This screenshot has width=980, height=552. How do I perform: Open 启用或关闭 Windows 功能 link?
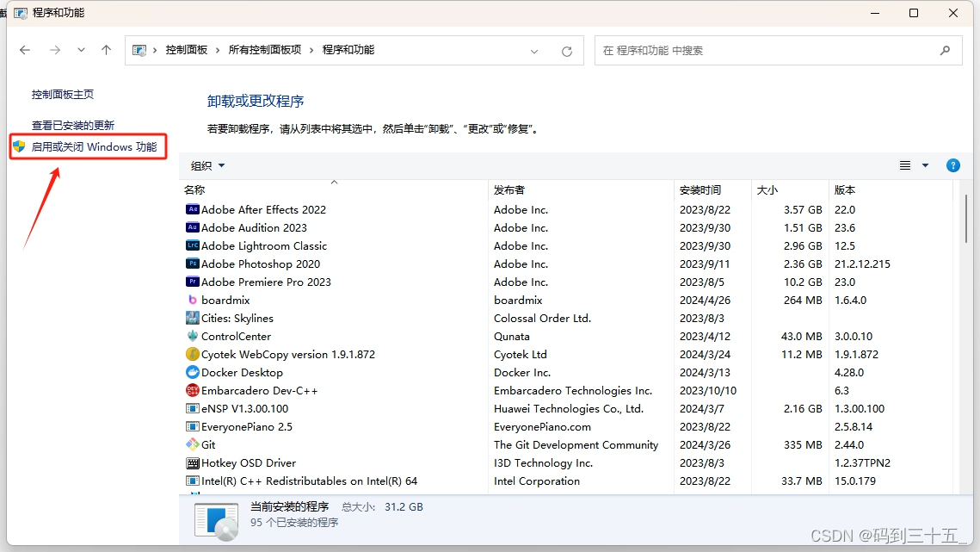(95, 146)
